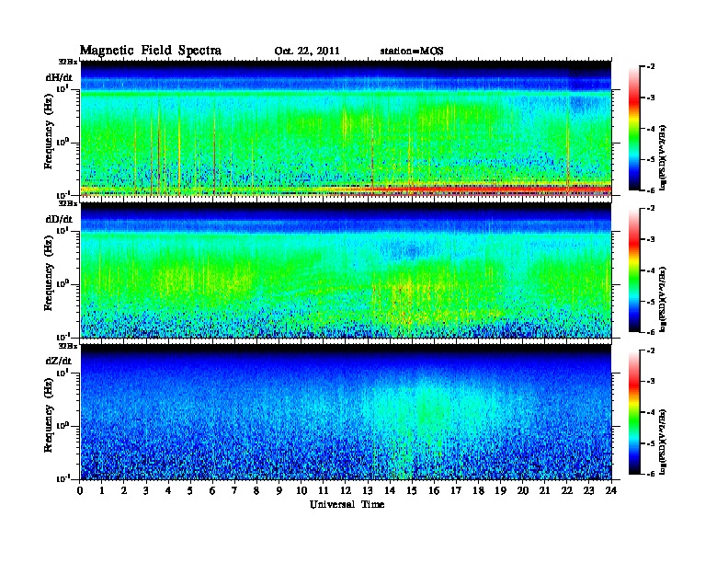Click hour "7" on the Universal Time axis
Image resolution: width=728 pixels, height=563 pixels.
tap(234, 490)
